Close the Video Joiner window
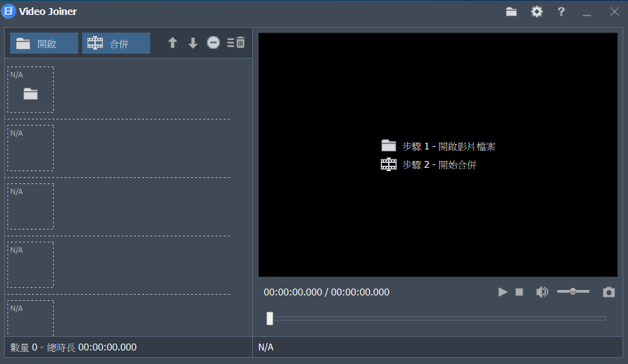This screenshot has height=364, width=628. point(614,12)
